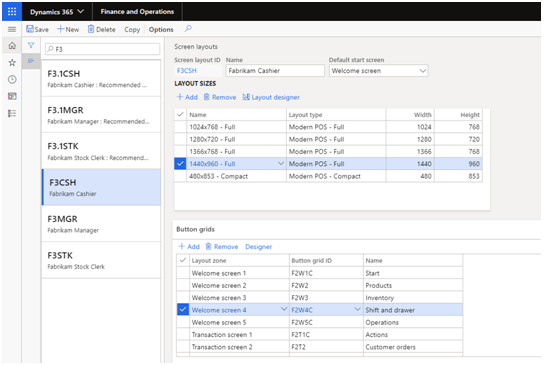Check the 1280x720 - Full row selector
The width and height of the screenshot is (546, 365).
[180, 139]
